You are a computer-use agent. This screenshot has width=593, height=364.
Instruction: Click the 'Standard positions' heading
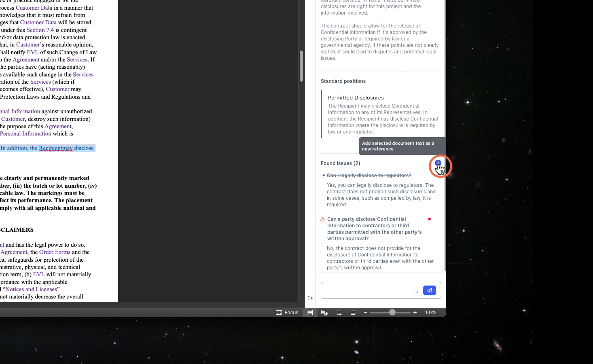(x=343, y=81)
